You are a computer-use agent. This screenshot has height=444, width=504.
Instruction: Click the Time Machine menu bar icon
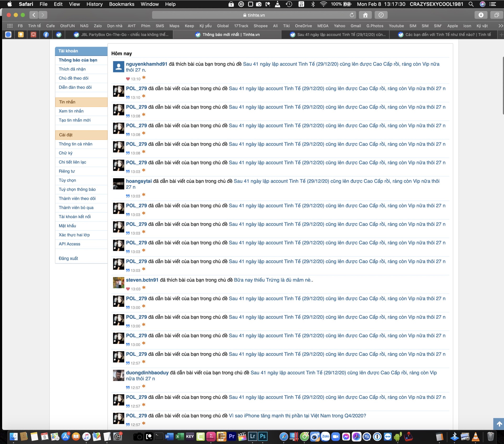(289, 4)
